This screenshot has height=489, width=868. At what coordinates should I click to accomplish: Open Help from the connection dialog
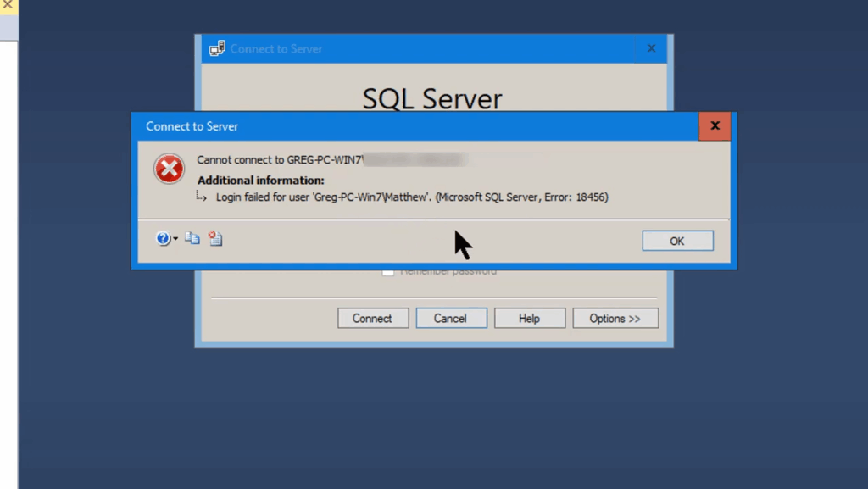click(529, 318)
